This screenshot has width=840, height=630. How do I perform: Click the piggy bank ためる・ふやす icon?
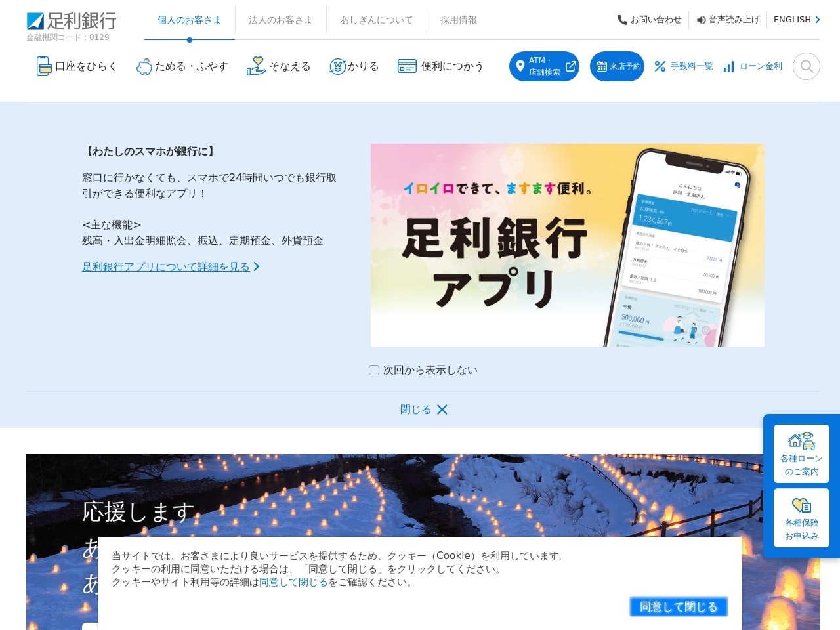[144, 67]
